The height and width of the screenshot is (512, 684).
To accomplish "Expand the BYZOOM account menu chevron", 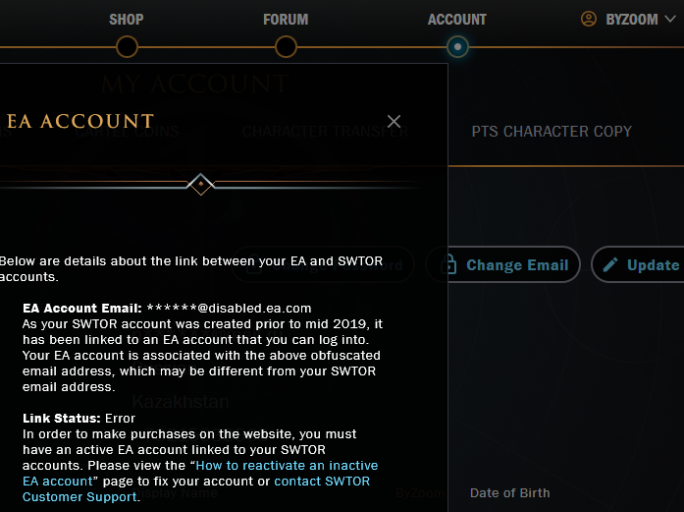I will tap(670, 19).
